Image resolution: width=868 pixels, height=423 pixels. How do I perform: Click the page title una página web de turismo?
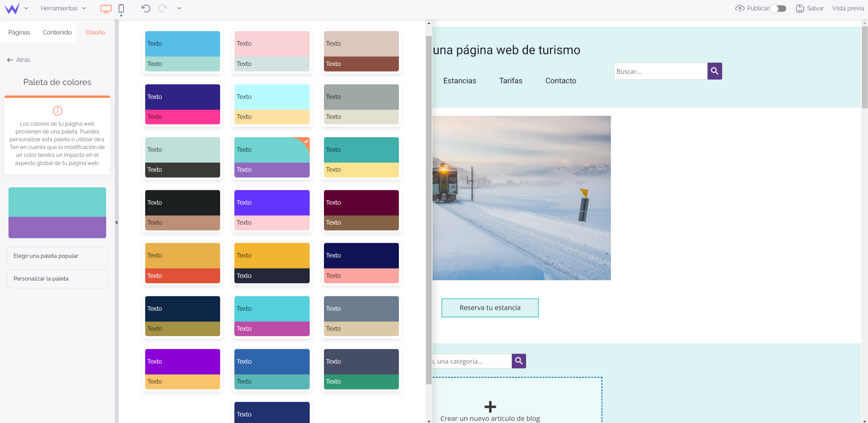pos(507,50)
